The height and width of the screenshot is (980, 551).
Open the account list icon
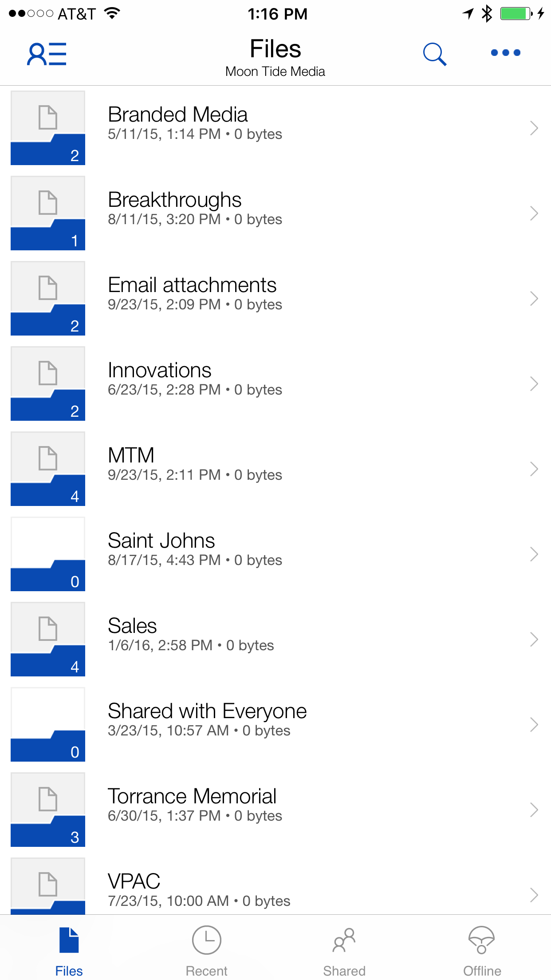coord(47,54)
